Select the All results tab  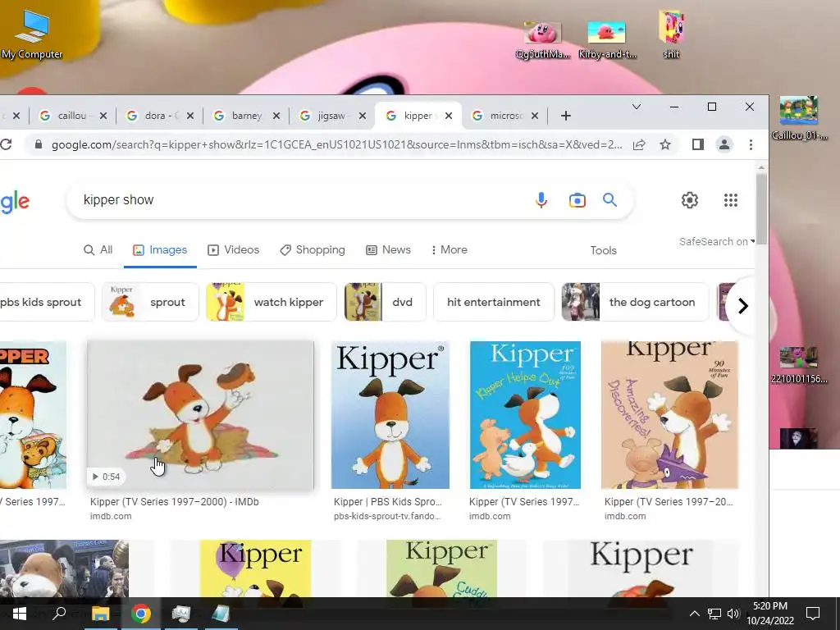click(x=98, y=249)
